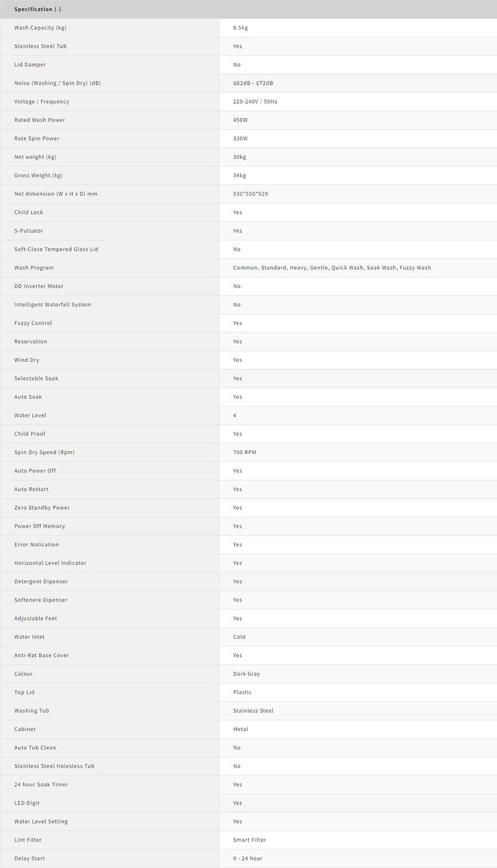Click the Smart Filter lint filter value

click(250, 840)
